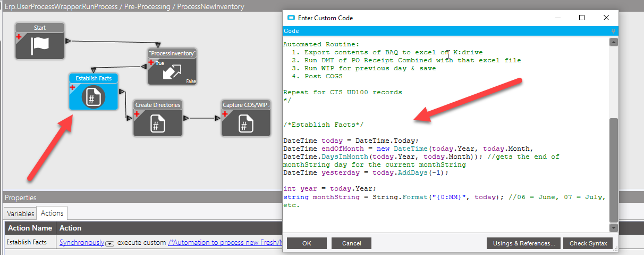Click red plus on Establish Facts node
644x255 pixels.
click(72, 87)
